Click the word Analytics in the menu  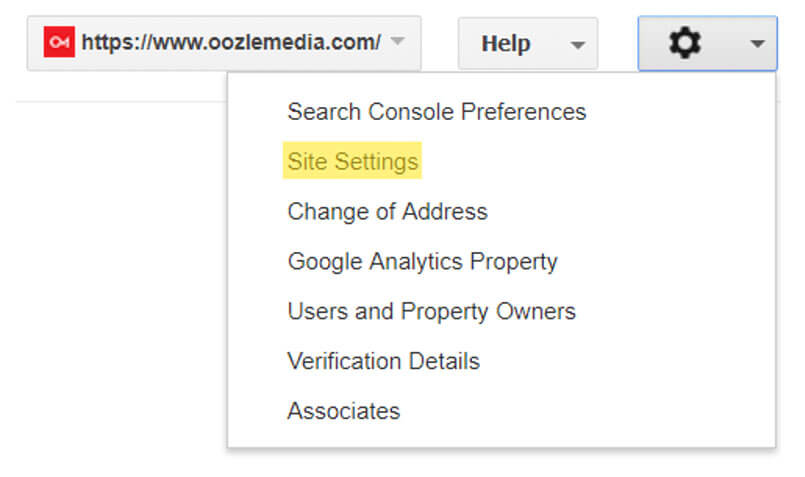coord(416,261)
